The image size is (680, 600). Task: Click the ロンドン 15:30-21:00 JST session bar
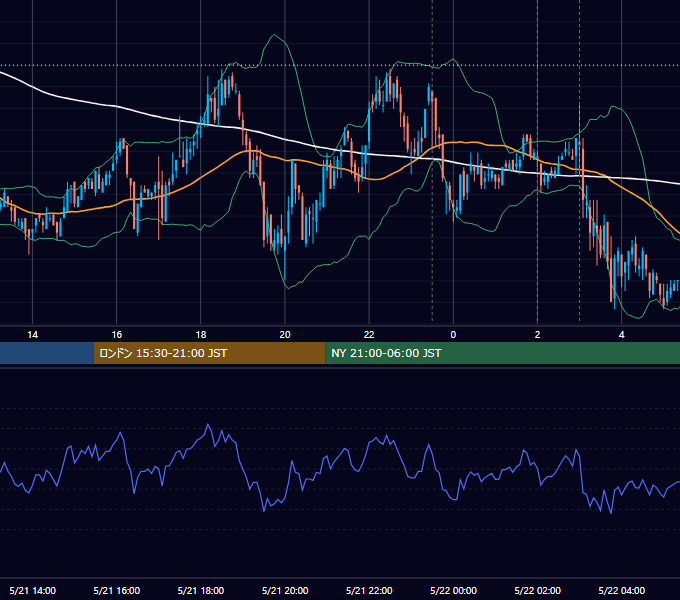(x=209, y=353)
